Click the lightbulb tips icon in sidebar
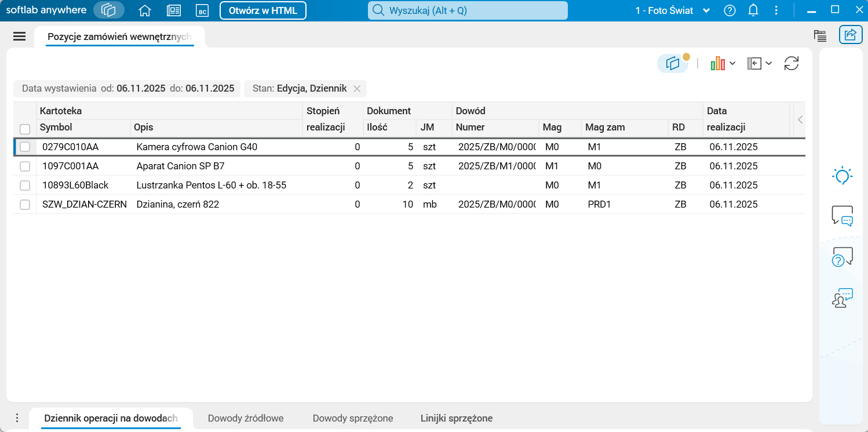Screen dimensions: 868x432 [x=842, y=175]
